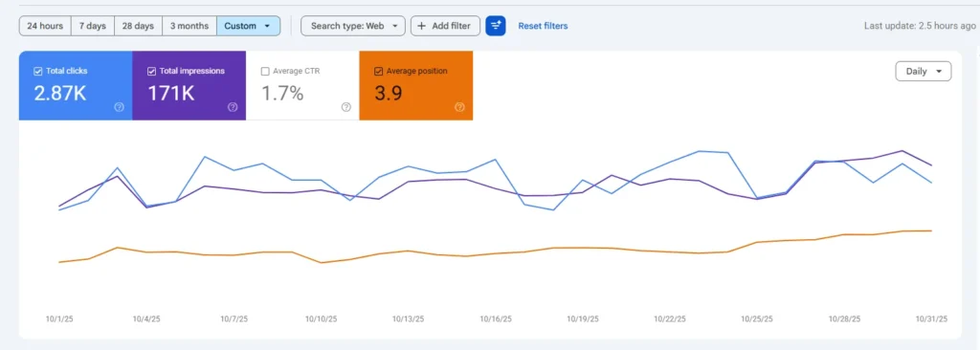
Task: Click the plus icon in Add filter
Action: (x=422, y=26)
